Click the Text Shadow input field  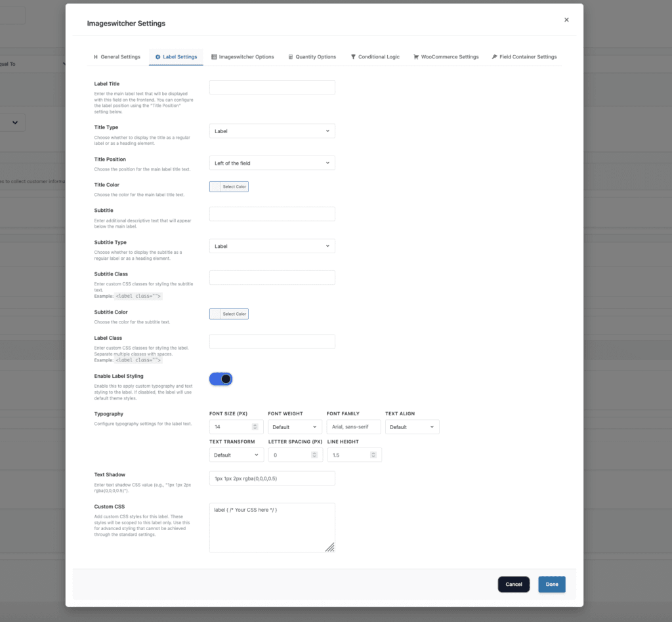(272, 478)
